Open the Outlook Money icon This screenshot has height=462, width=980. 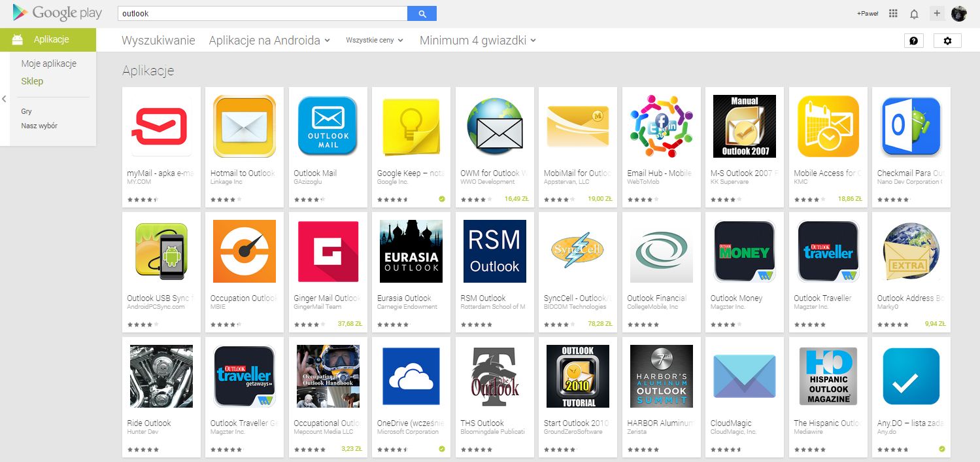[x=745, y=251]
